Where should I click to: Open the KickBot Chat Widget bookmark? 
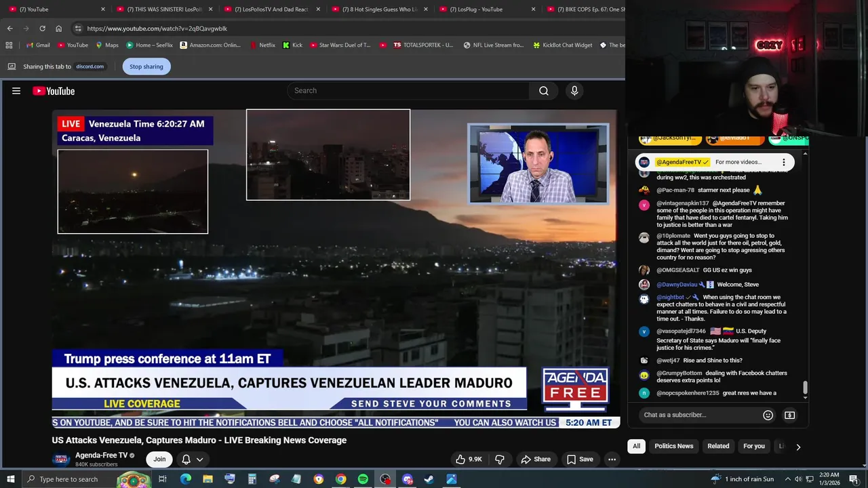563,45
